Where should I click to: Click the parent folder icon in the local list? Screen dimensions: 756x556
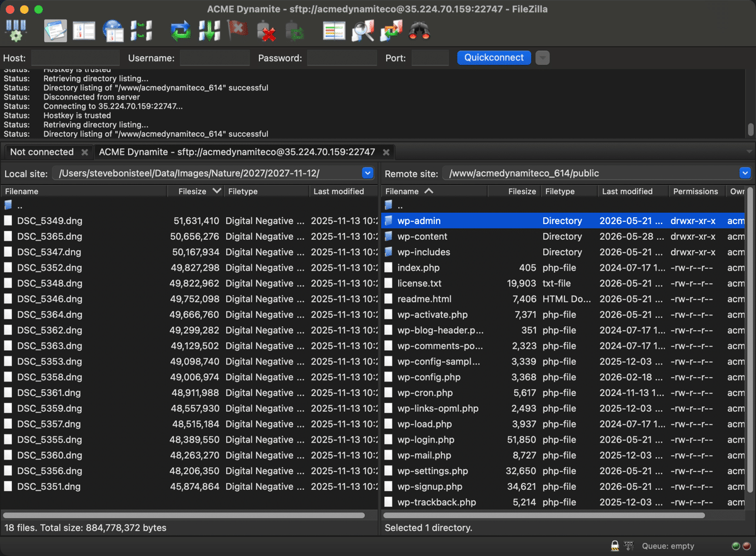8,205
